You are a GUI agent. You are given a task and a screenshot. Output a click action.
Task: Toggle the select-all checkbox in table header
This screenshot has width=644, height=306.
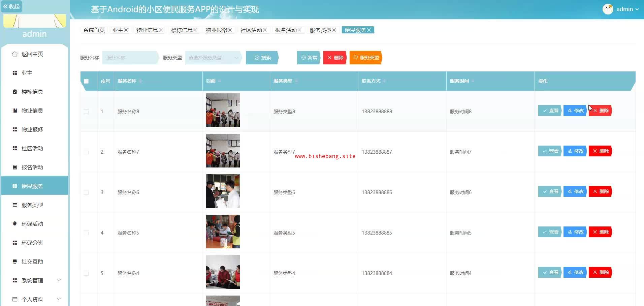(x=86, y=81)
